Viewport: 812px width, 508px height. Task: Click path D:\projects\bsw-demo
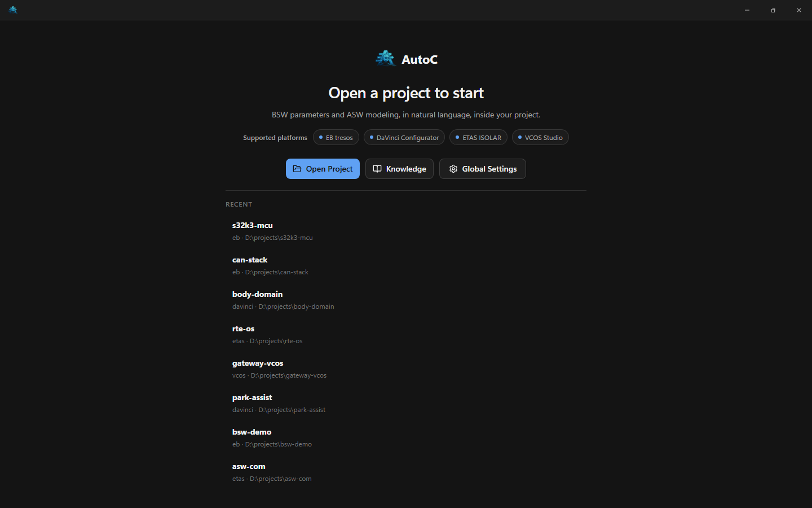pyautogui.click(x=278, y=444)
